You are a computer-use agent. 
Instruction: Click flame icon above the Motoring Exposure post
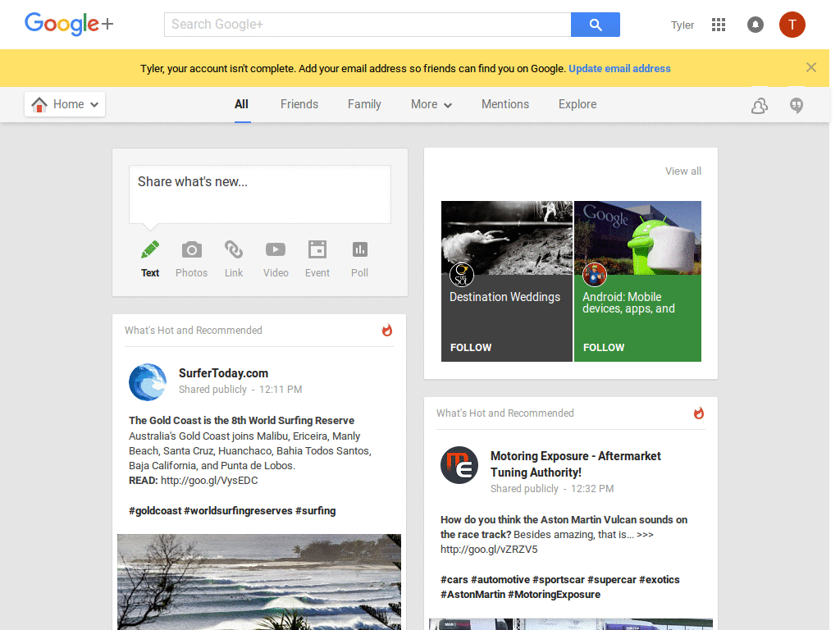tap(699, 413)
